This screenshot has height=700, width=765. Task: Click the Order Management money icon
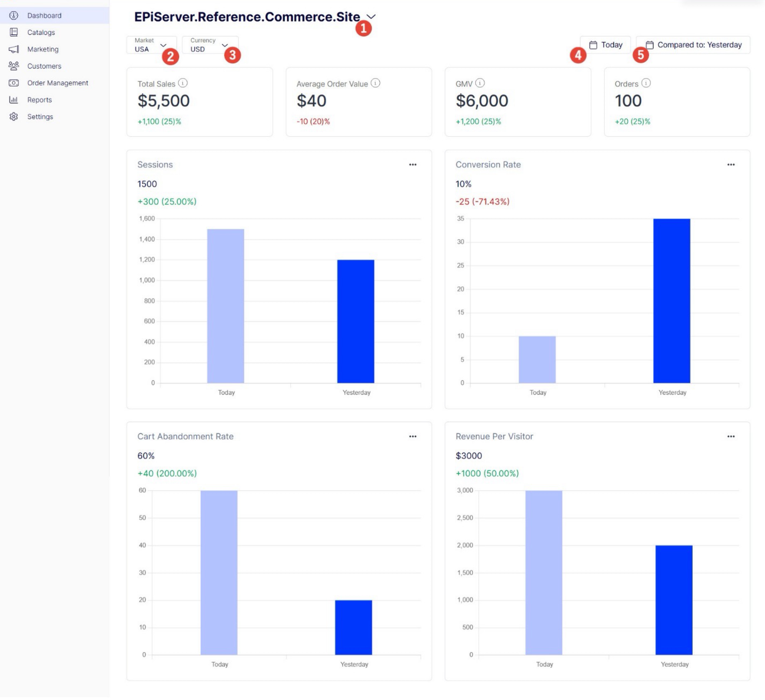pos(14,83)
